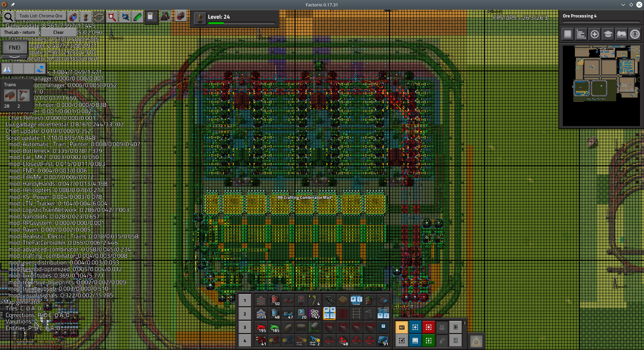
Task: Pick the grenade from quickbar
Action: coord(329,300)
